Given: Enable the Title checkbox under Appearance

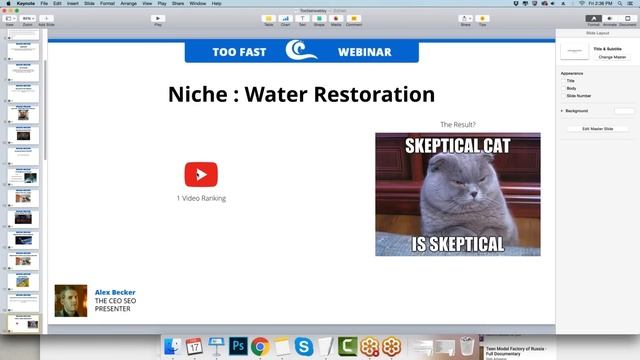Looking at the screenshot, I should click(x=563, y=81).
